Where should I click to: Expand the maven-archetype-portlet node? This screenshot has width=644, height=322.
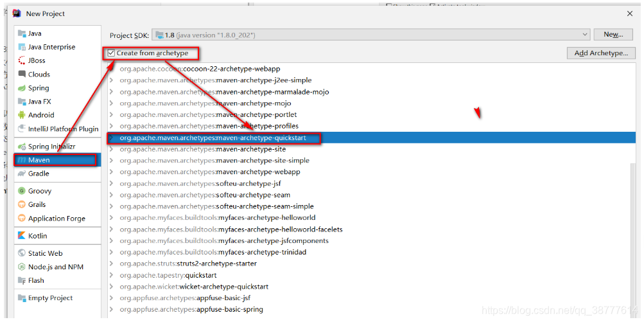111,115
